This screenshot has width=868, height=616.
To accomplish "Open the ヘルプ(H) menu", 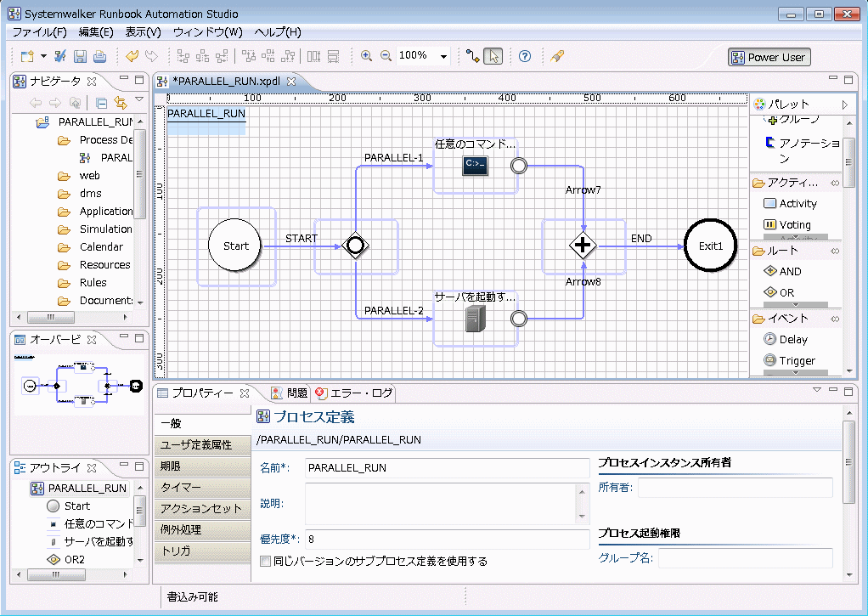I will (x=278, y=32).
